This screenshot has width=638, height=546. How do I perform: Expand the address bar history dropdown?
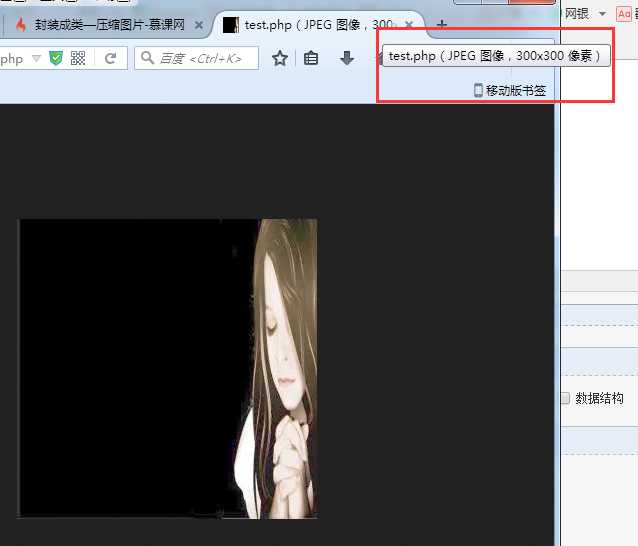[x=36, y=59]
